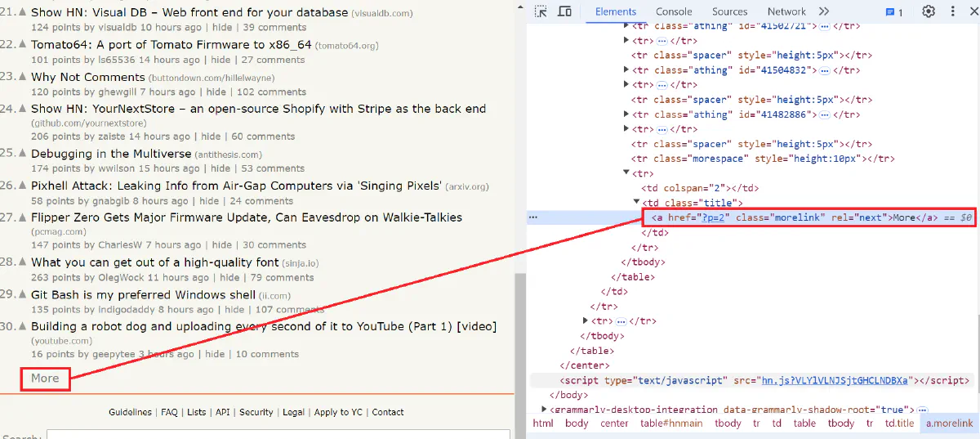Viewport: 980px width, 439px height.
Task: Open the Sources tab
Action: click(x=729, y=11)
